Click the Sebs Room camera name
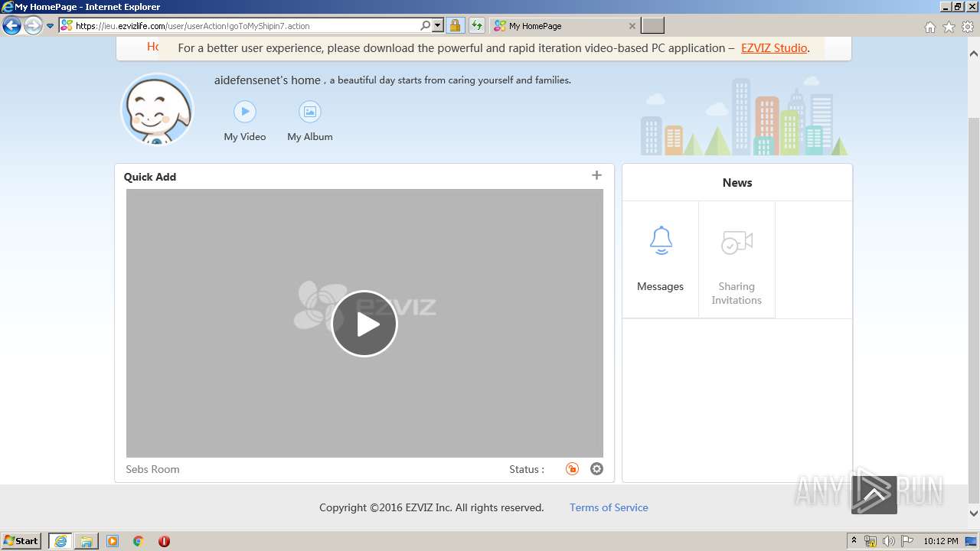The width and height of the screenshot is (980, 551). pyautogui.click(x=152, y=469)
